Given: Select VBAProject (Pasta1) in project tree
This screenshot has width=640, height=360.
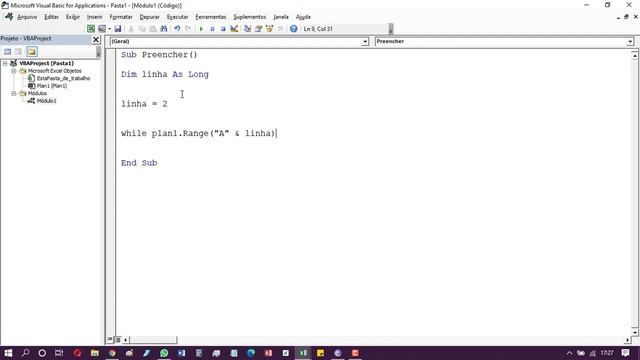Looking at the screenshot, I should 47,63.
